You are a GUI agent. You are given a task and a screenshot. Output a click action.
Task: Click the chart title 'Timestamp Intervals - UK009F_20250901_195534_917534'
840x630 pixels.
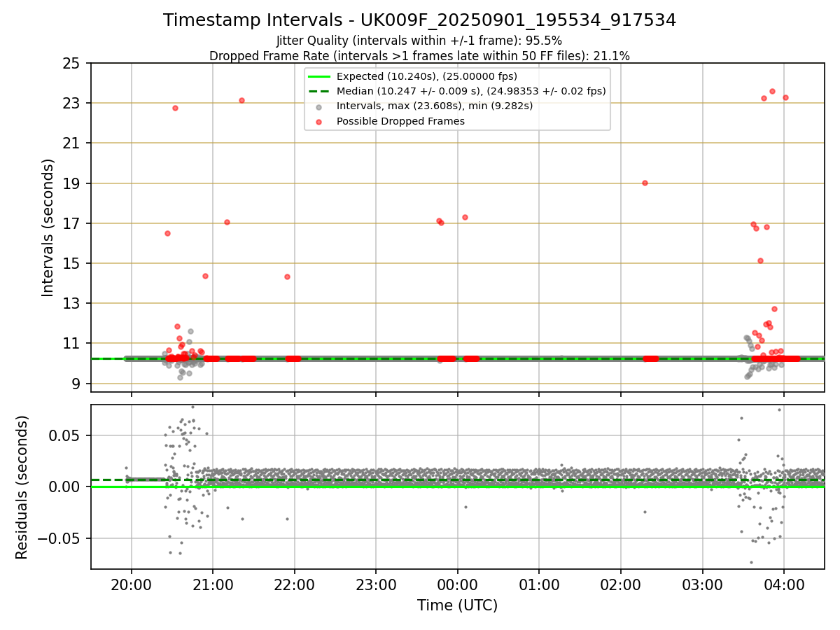click(x=420, y=20)
